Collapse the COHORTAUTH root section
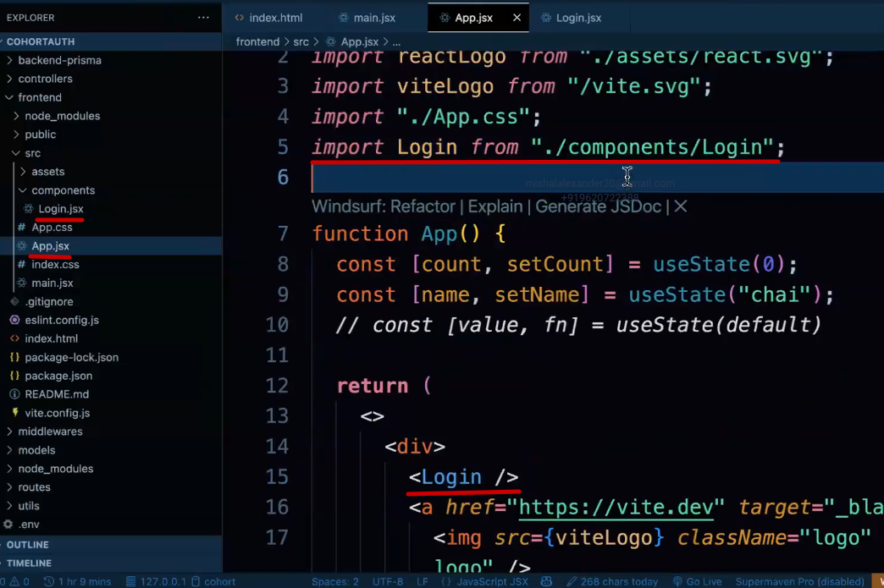 coord(41,41)
